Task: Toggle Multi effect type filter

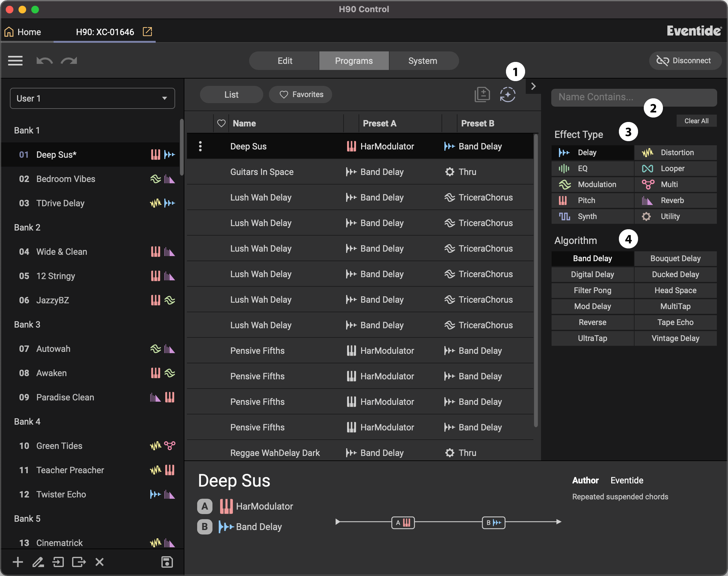Action: coord(675,185)
